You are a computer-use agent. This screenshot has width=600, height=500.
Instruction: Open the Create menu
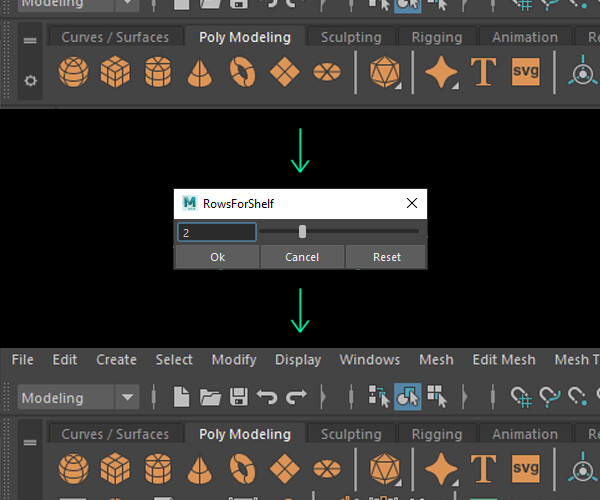[116, 360]
